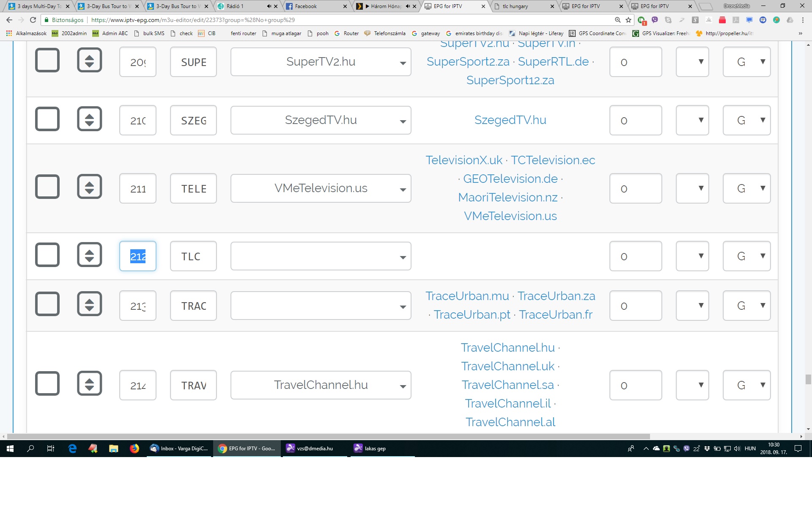Tick the checkbox in the TRAC row
The image size is (812, 518).
47,304
